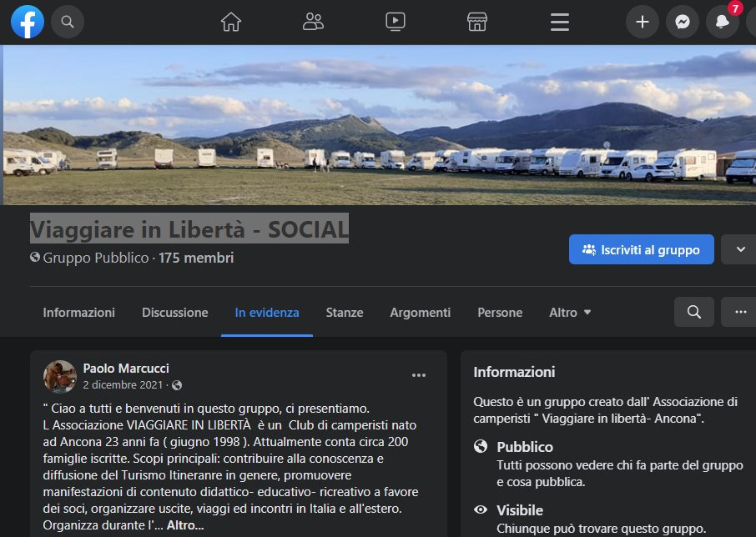This screenshot has height=537, width=756.
Task: Click the eye icon next to Visibile
Action: tap(480, 509)
